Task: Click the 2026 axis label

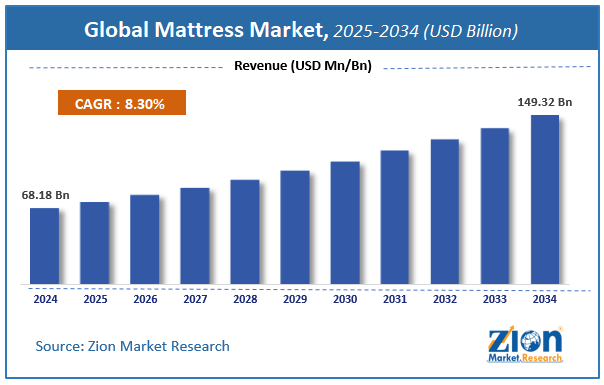Action: point(145,299)
